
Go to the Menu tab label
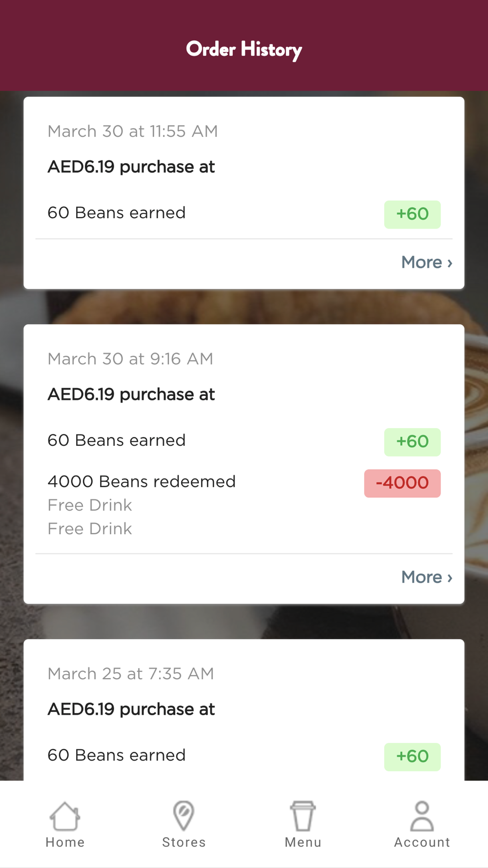303,842
